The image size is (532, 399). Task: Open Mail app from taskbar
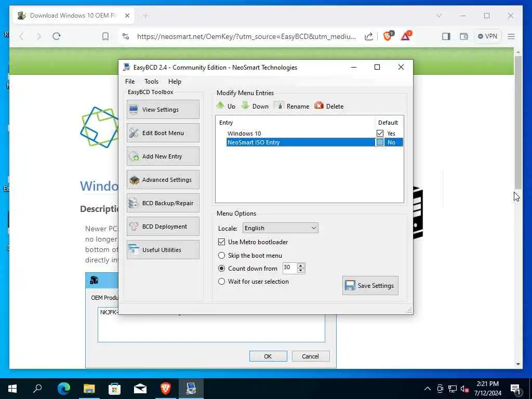pos(140,389)
